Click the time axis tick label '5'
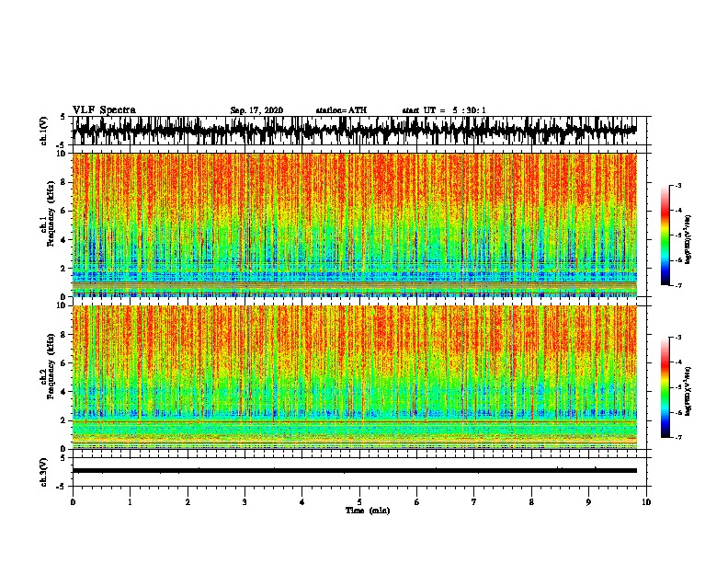 359,502
